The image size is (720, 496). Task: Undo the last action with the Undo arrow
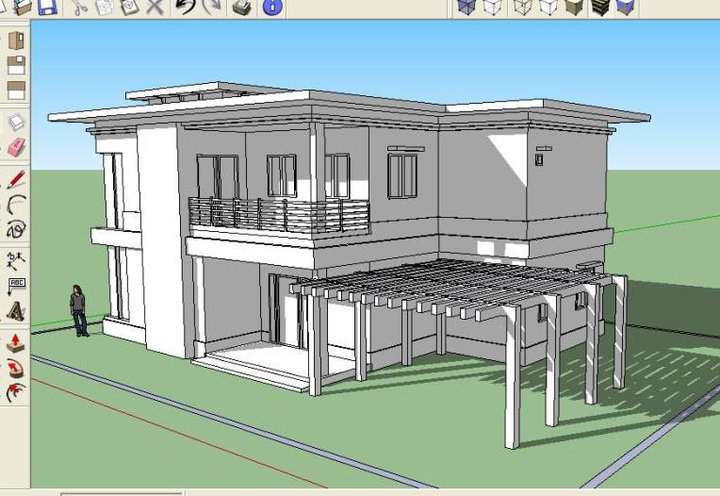[186, 7]
